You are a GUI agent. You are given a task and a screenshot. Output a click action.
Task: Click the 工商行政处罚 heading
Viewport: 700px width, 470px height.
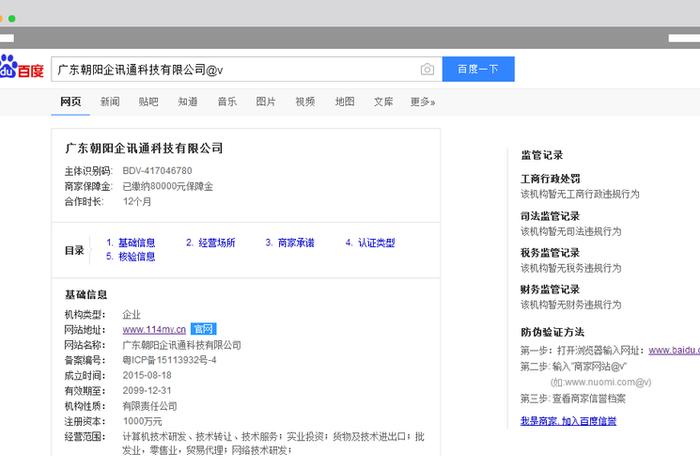coord(550,179)
